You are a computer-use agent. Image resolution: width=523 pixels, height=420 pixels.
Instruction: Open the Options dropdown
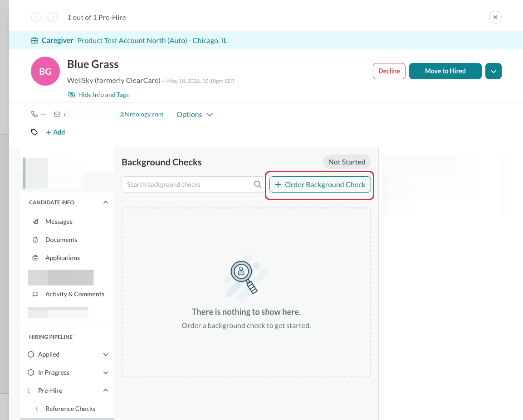pos(195,115)
